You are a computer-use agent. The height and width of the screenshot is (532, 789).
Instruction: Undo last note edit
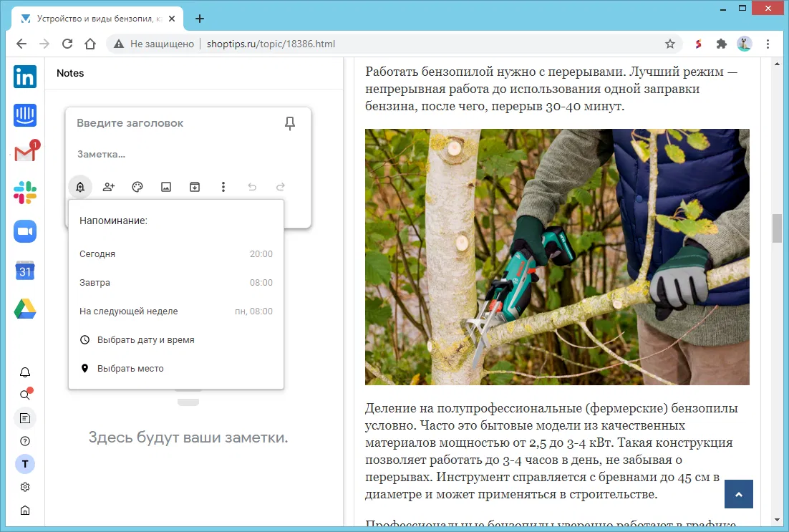(252, 187)
